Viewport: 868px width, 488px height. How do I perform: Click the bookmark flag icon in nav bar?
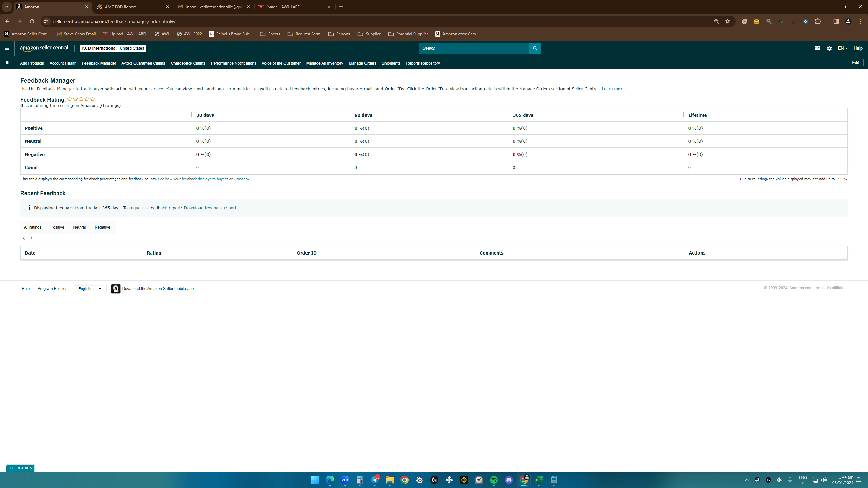click(7, 63)
